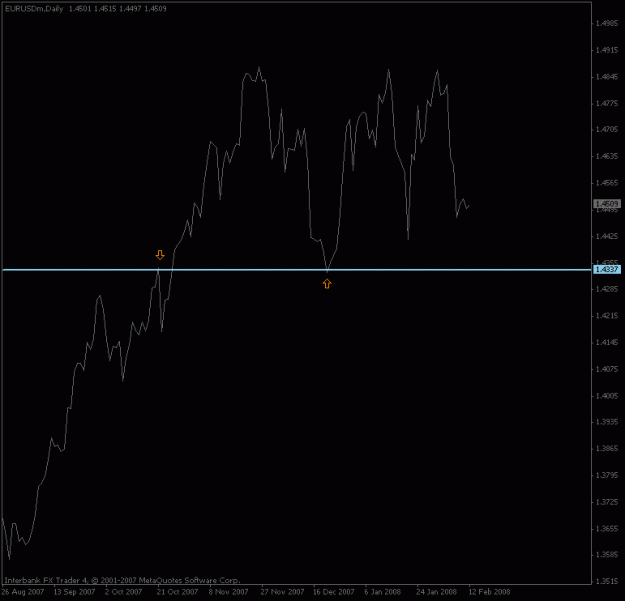Image resolution: width=625 pixels, height=601 pixels.
Task: Click the 1.4337 horizontal line price tag
Action: [x=607, y=270]
